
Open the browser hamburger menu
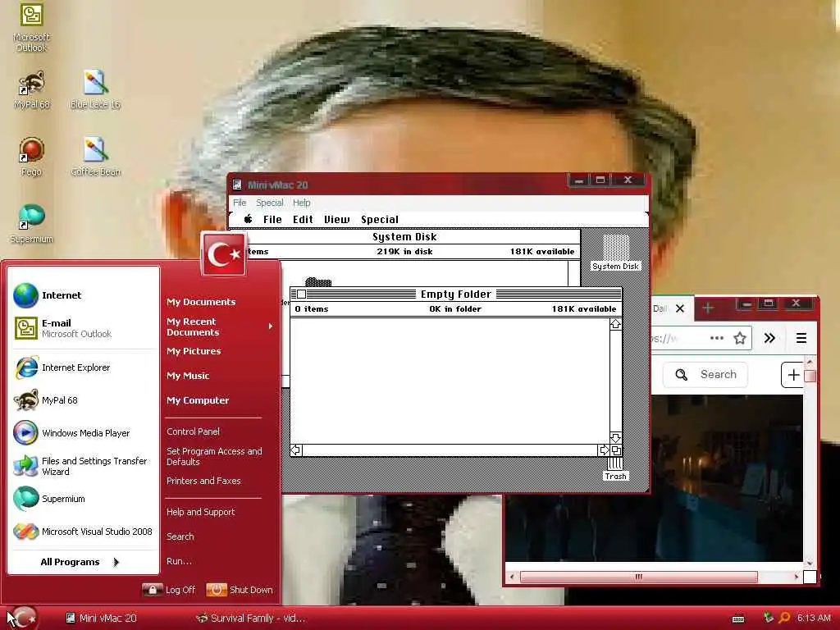tap(801, 338)
